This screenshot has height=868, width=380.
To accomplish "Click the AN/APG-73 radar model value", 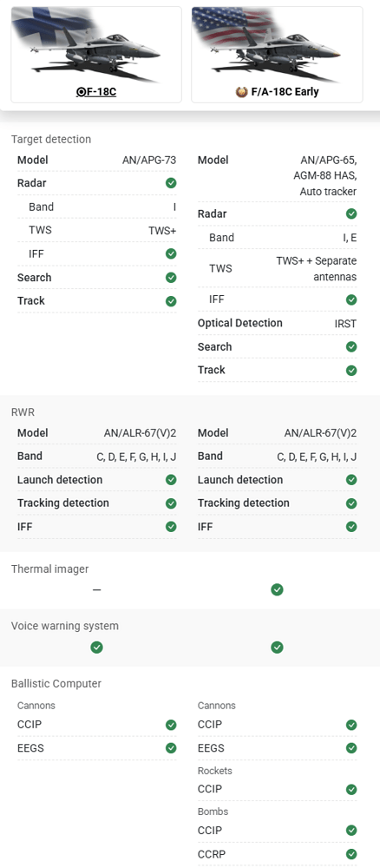I will (x=149, y=161).
